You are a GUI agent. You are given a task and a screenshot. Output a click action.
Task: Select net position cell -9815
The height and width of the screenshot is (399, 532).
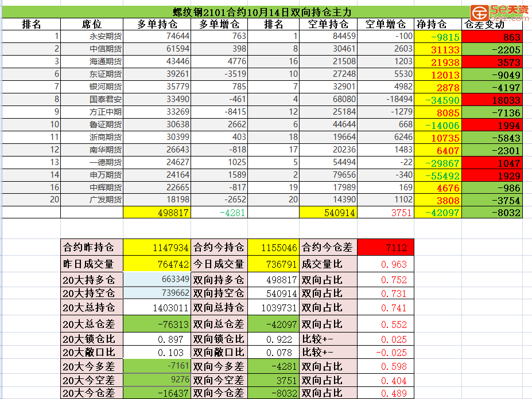point(438,37)
